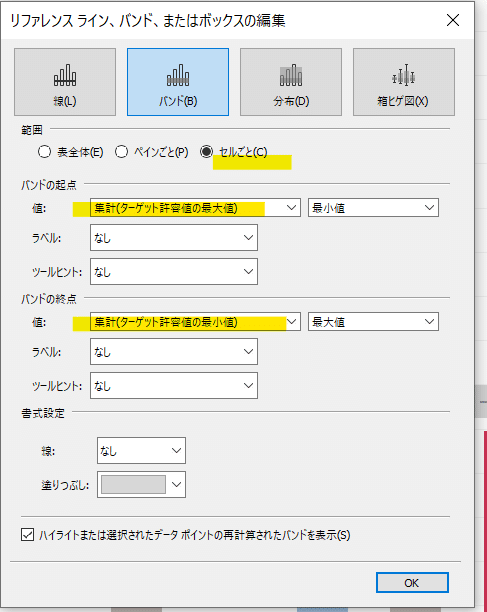Confirm the dialog with OK
Screen dimensions: 487x612
(412, 583)
